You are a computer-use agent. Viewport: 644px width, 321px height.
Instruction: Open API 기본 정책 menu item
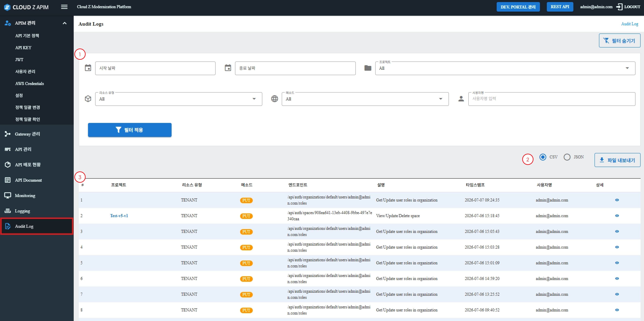(x=27, y=36)
